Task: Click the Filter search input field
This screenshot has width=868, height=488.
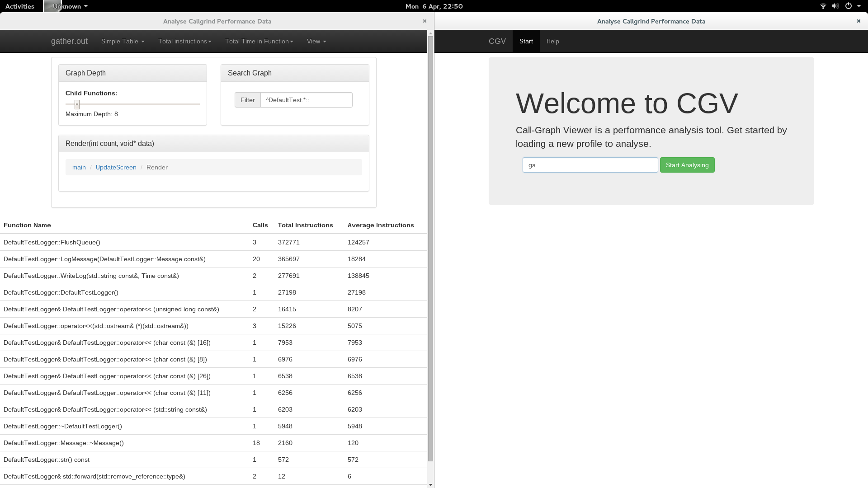Action: pyautogui.click(x=306, y=100)
